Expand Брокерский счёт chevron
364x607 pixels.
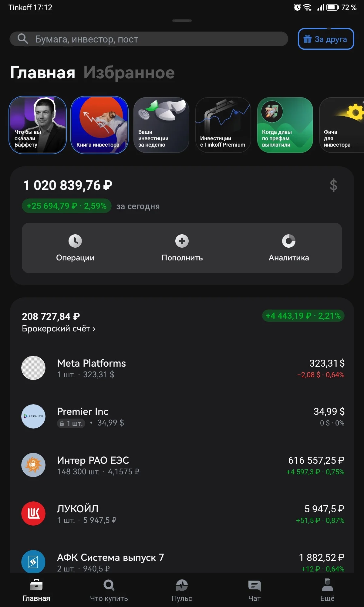coord(94,329)
